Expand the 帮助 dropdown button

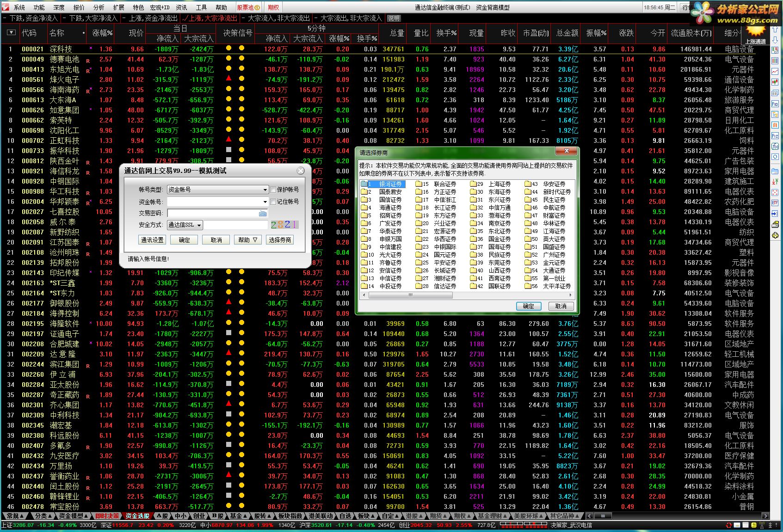pyautogui.click(x=247, y=240)
